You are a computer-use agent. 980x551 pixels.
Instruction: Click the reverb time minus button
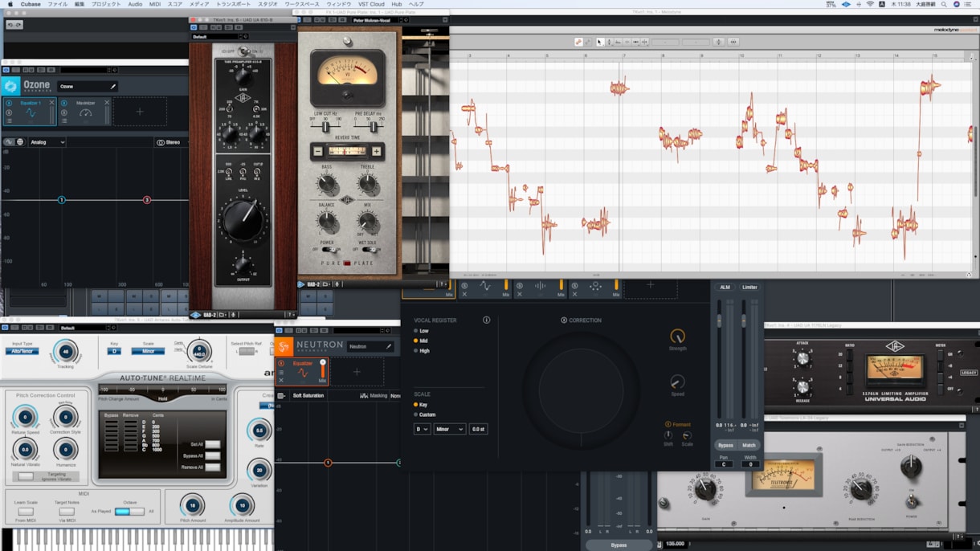[317, 151]
